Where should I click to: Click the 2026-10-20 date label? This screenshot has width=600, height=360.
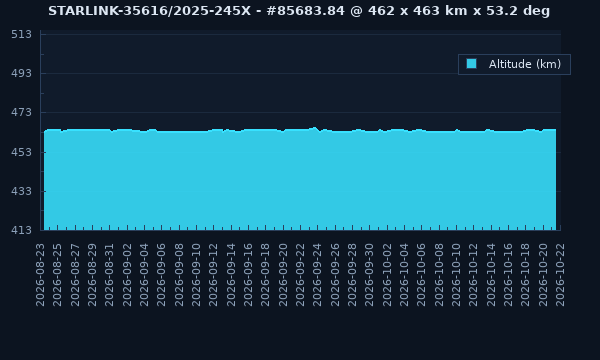click(x=543, y=275)
